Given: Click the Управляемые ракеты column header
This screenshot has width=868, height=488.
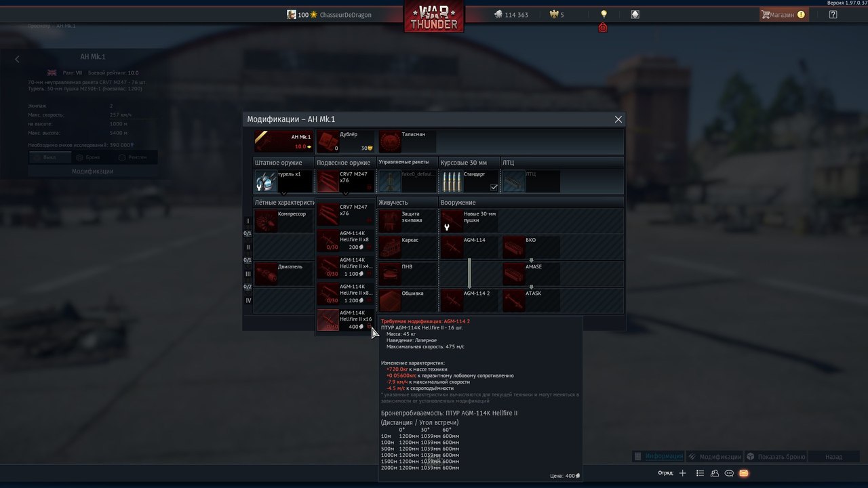Looking at the screenshot, I should (x=408, y=163).
